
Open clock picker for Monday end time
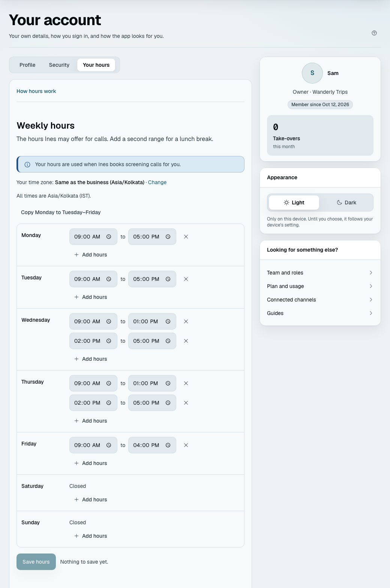point(168,237)
